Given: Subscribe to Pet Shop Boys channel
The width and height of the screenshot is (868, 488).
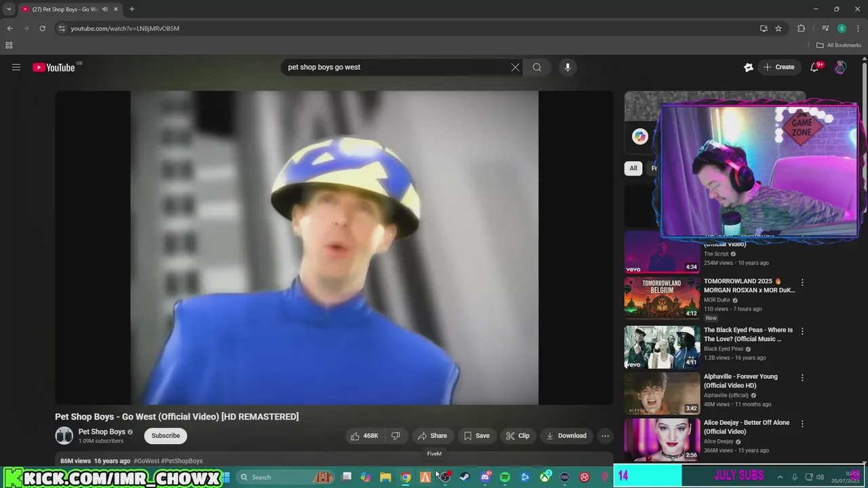Looking at the screenshot, I should pyautogui.click(x=165, y=436).
